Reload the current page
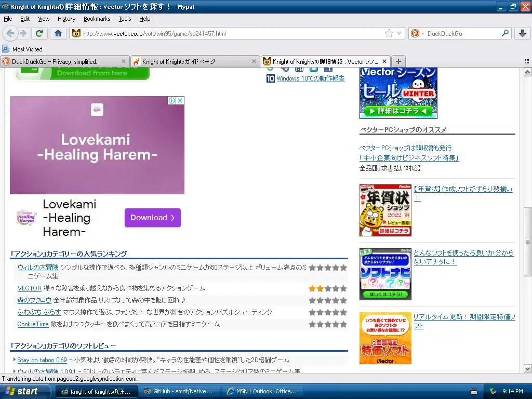 point(39,33)
